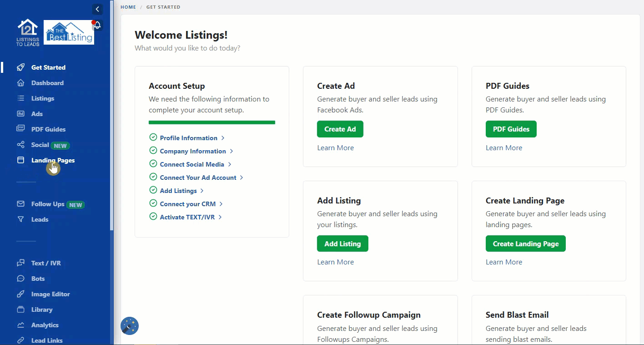Click the Follow Ups envelope icon

(x=20, y=204)
